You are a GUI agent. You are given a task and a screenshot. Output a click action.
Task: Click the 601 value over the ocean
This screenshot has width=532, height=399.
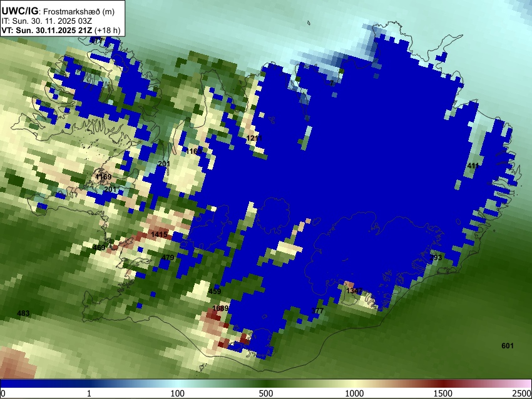click(508, 346)
